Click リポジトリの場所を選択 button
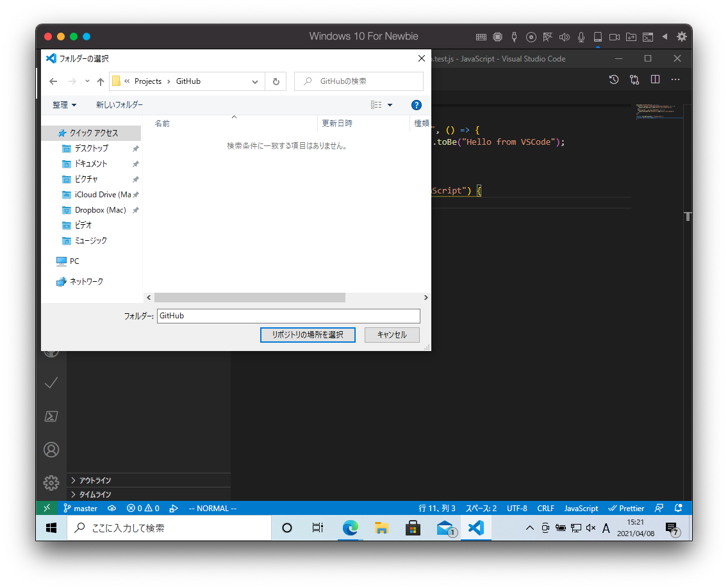 308,335
